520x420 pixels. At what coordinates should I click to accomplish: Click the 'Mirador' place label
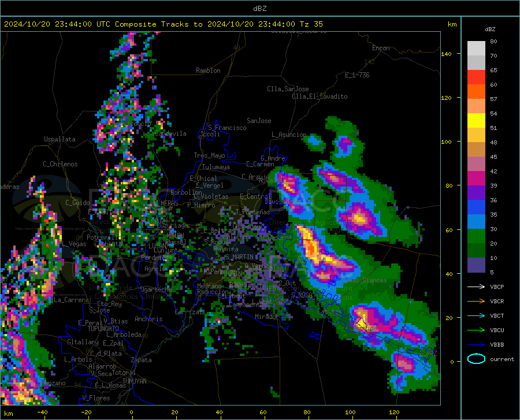(266, 317)
